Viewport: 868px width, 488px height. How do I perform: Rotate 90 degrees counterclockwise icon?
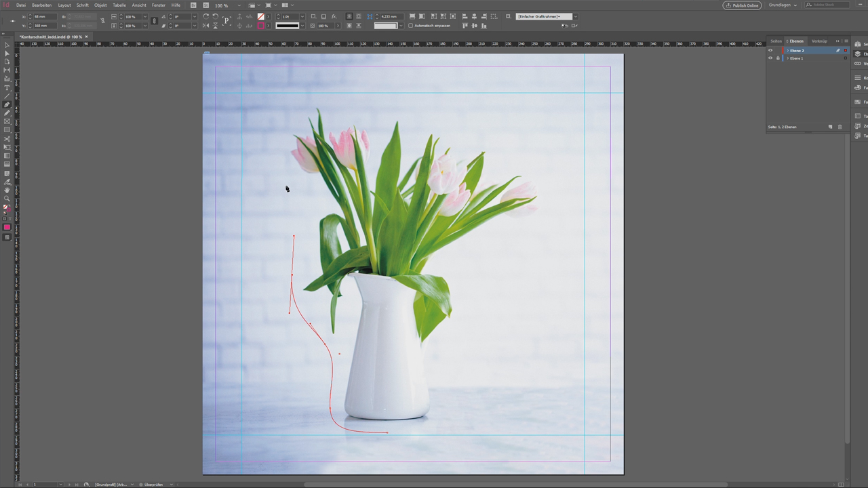coord(216,16)
